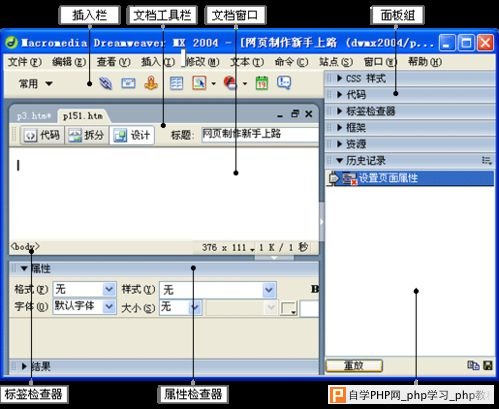The height and width of the screenshot is (409, 499).
Task: Click the Images insert icon
Action: (199, 83)
